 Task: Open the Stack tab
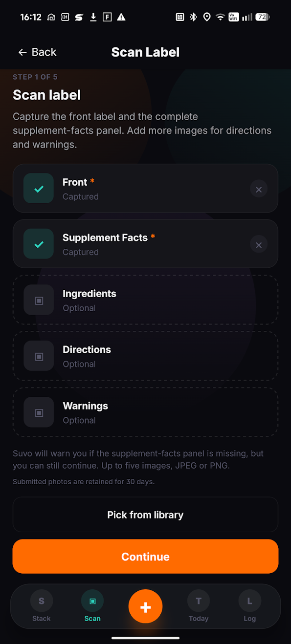(x=42, y=606)
